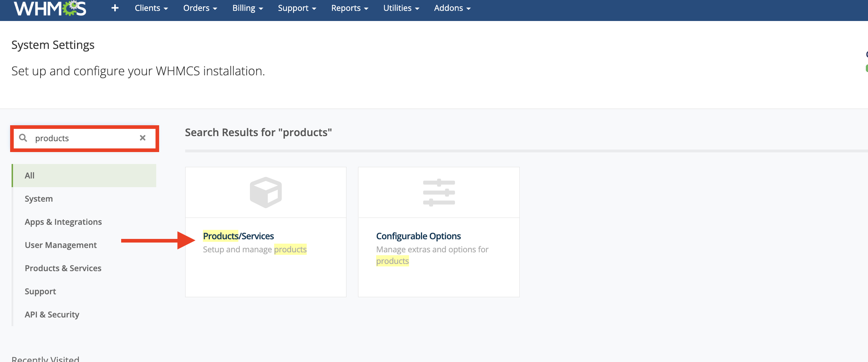The image size is (868, 362).
Task: Click the plus quick-add icon
Action: pos(115,8)
